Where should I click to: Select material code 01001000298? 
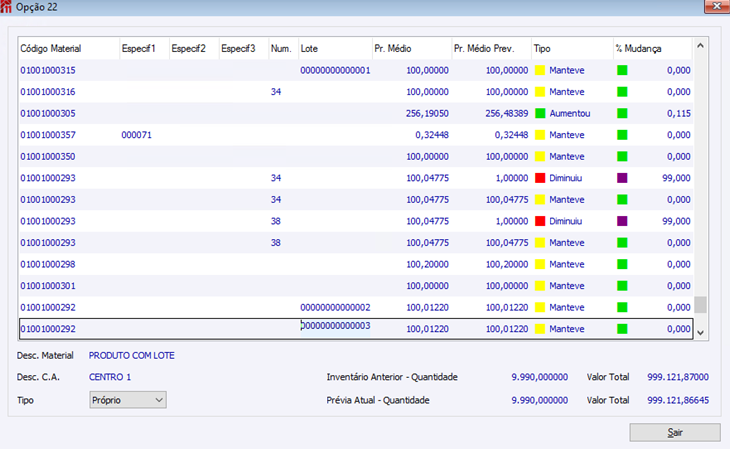tap(47, 264)
